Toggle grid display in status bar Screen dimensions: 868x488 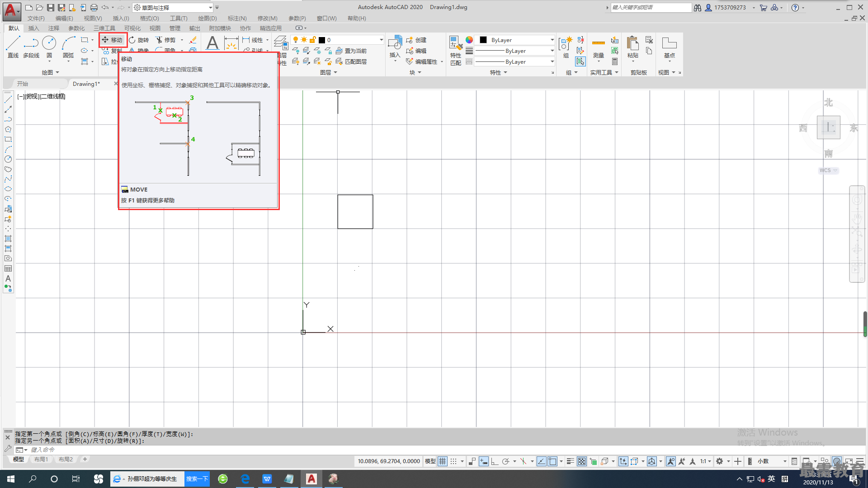pos(443,461)
